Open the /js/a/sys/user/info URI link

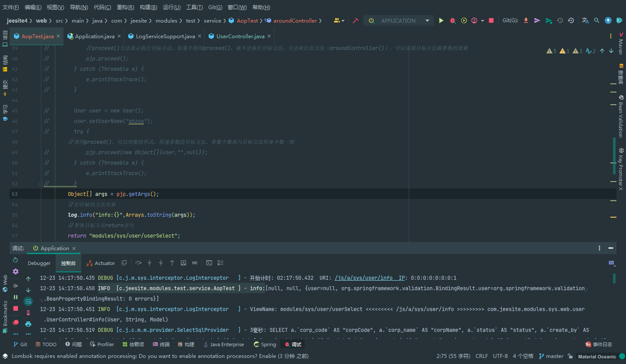[369, 278]
